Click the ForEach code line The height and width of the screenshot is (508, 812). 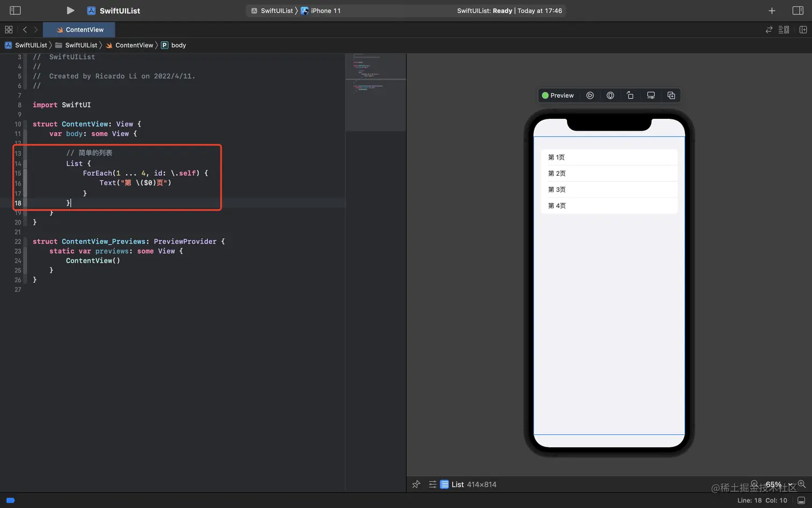[145, 173]
